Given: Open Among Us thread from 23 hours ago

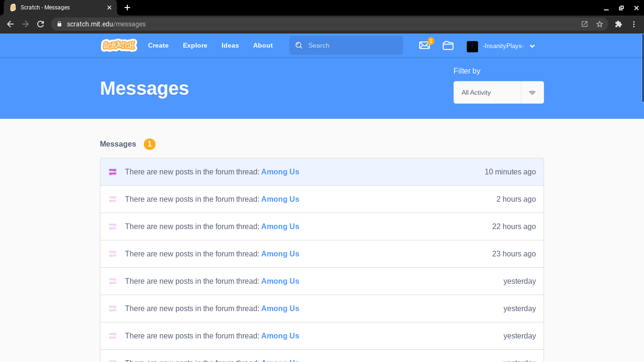Looking at the screenshot, I should [280, 254].
